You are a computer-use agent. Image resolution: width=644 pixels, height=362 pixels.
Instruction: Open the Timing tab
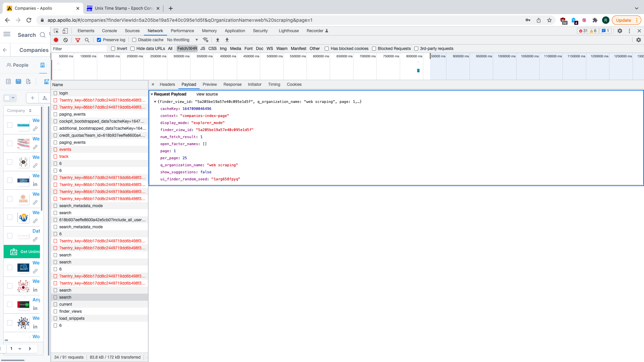point(274,84)
